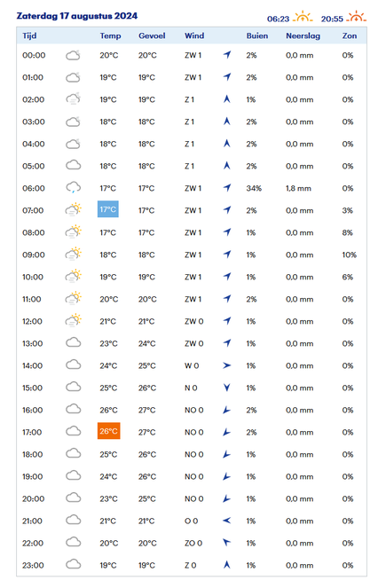Viewport: 378px width, 588px height.
Task: Click the rain cloud icon at 06:00
Action: pyautogui.click(x=73, y=187)
